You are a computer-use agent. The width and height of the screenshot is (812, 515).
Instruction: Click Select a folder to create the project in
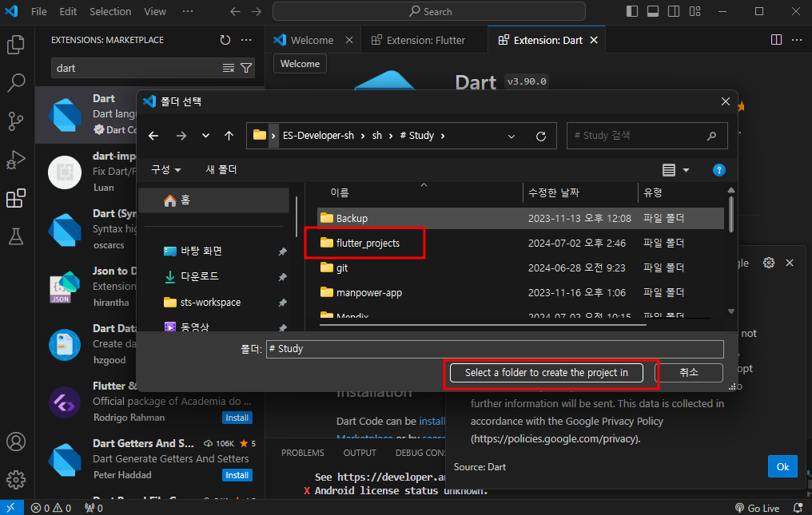pyautogui.click(x=547, y=373)
